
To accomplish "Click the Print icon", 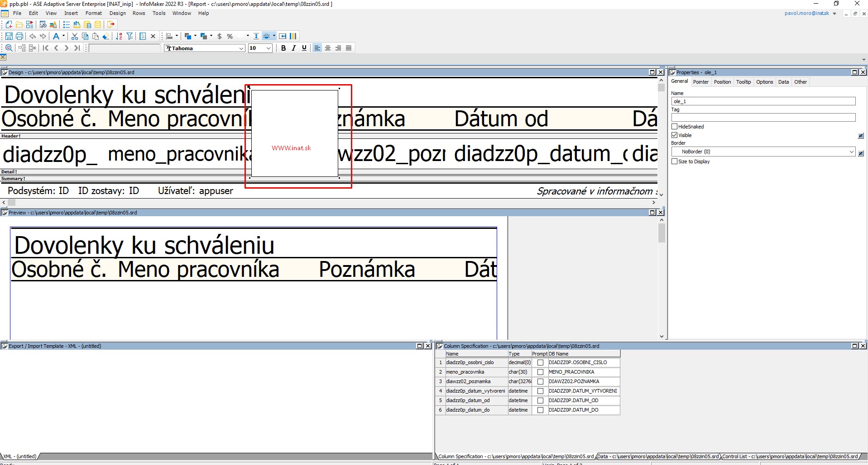I will 19,36.
